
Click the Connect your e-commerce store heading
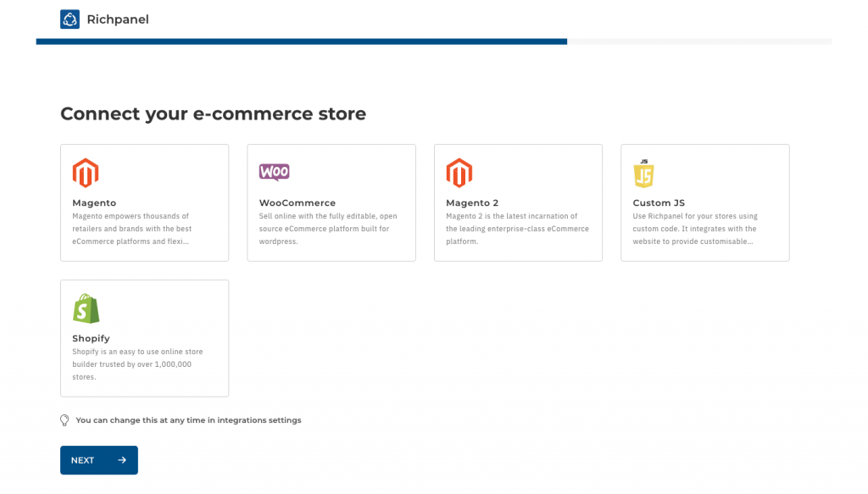point(212,114)
